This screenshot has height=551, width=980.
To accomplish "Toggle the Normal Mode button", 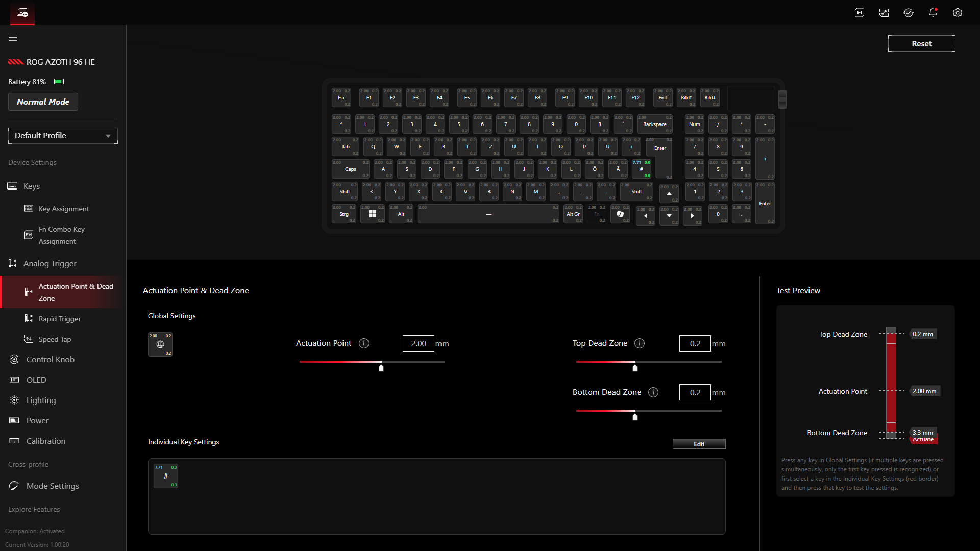I will [43, 102].
